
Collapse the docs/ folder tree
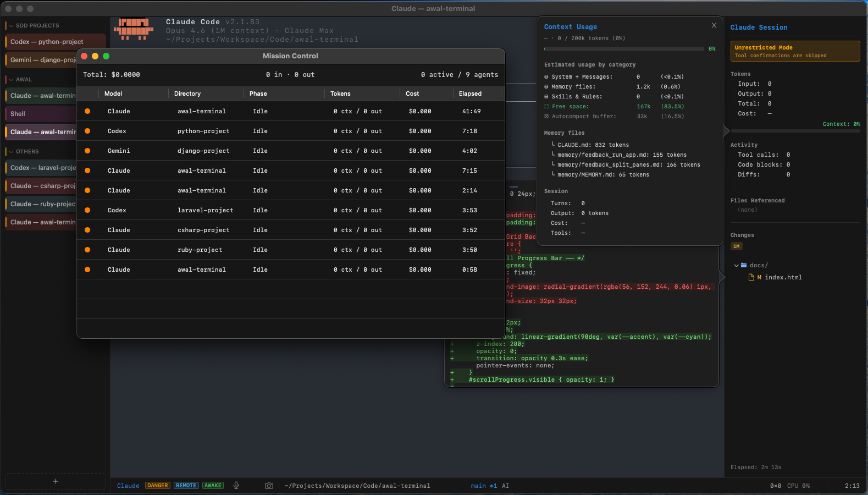coord(736,266)
